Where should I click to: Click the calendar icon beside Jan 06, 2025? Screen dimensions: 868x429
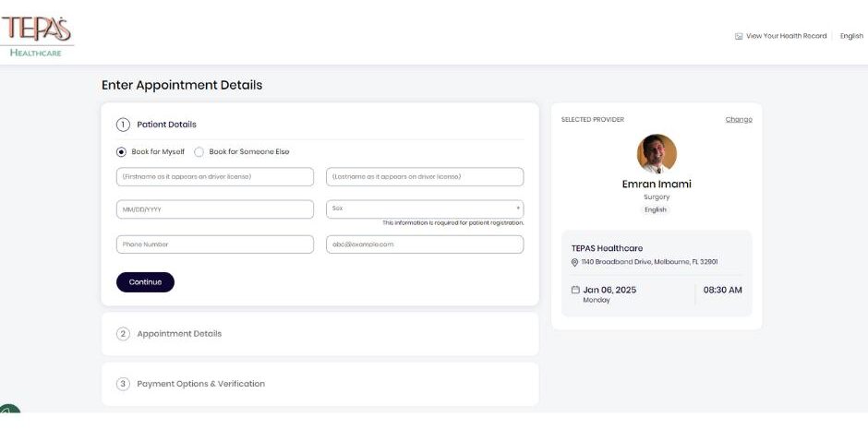[x=575, y=290]
